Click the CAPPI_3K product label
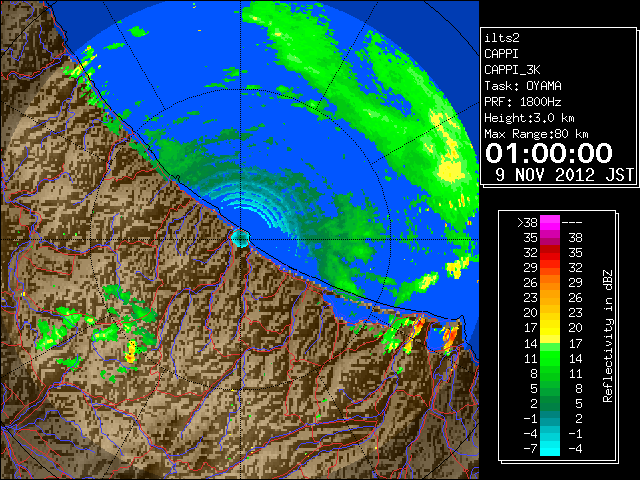Image resolution: width=640 pixels, height=480 pixels. click(512, 70)
